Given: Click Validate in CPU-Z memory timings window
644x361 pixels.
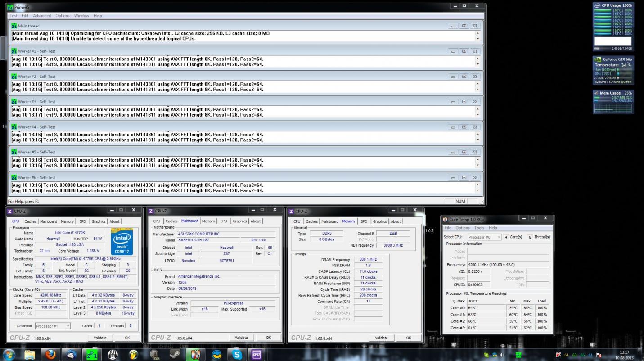Looking at the screenshot, I should [x=381, y=338].
